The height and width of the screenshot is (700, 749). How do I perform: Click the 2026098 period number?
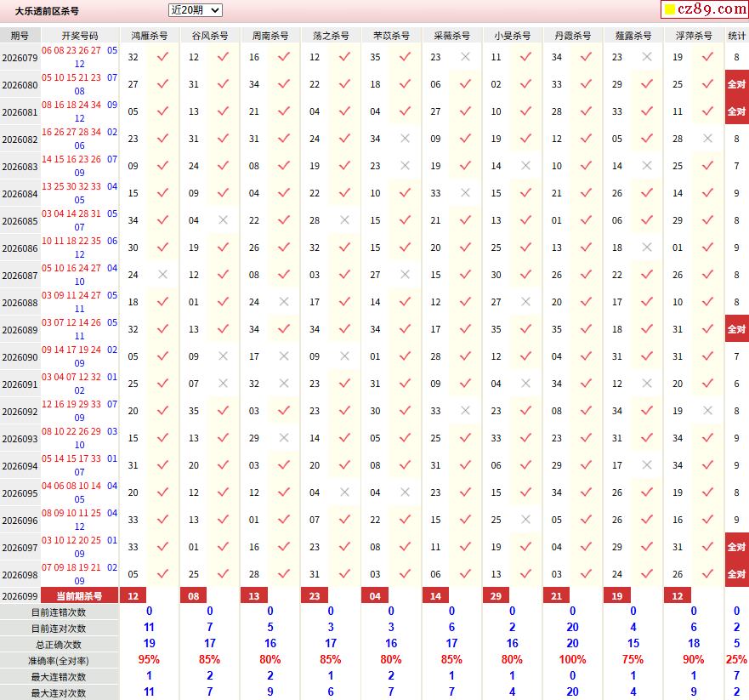click(20, 575)
